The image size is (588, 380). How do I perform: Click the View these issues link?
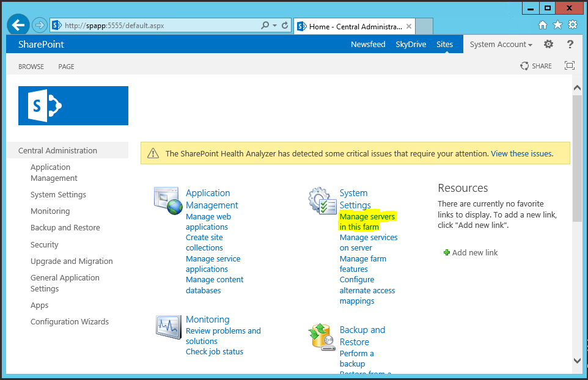tap(522, 153)
